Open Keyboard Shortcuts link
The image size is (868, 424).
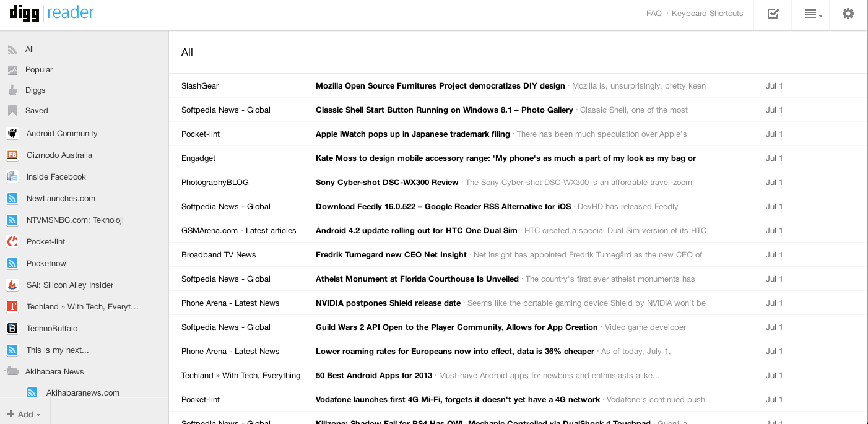707,14
